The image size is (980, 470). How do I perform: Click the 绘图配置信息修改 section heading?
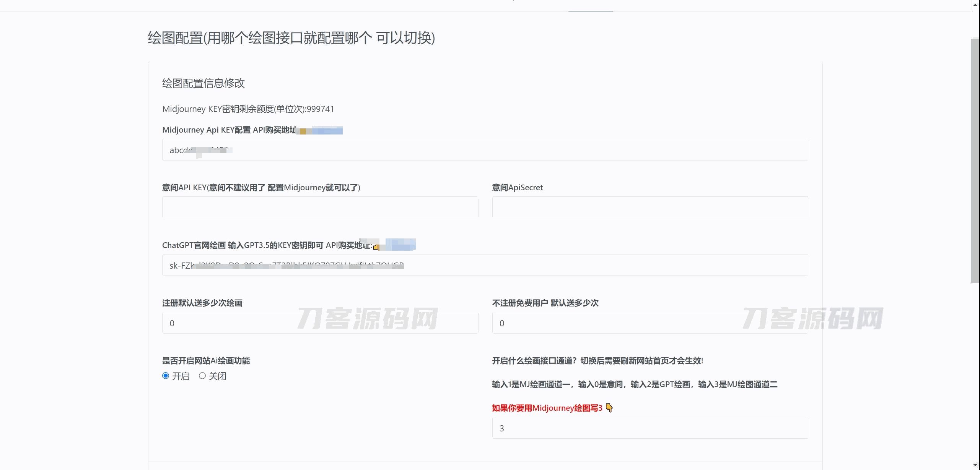(x=203, y=83)
